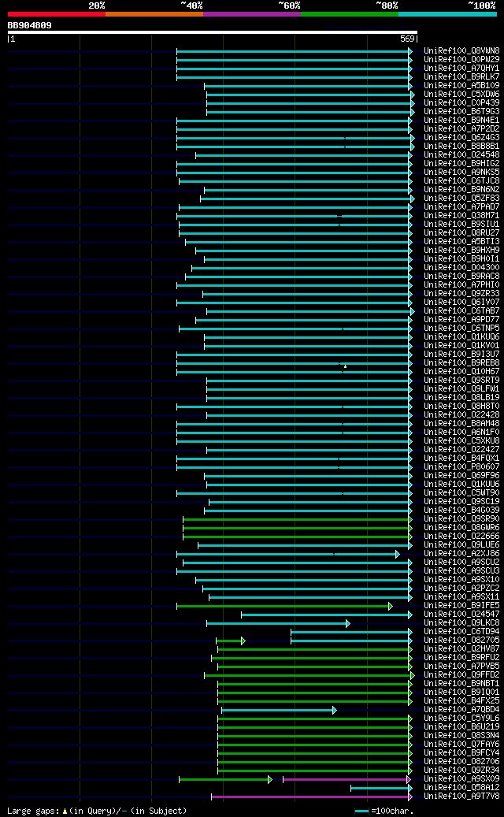Image resolution: width=504 pixels, height=817 pixels.
Task: Choose the UniRef100_C6TNP5 entry
Action: click(461, 329)
